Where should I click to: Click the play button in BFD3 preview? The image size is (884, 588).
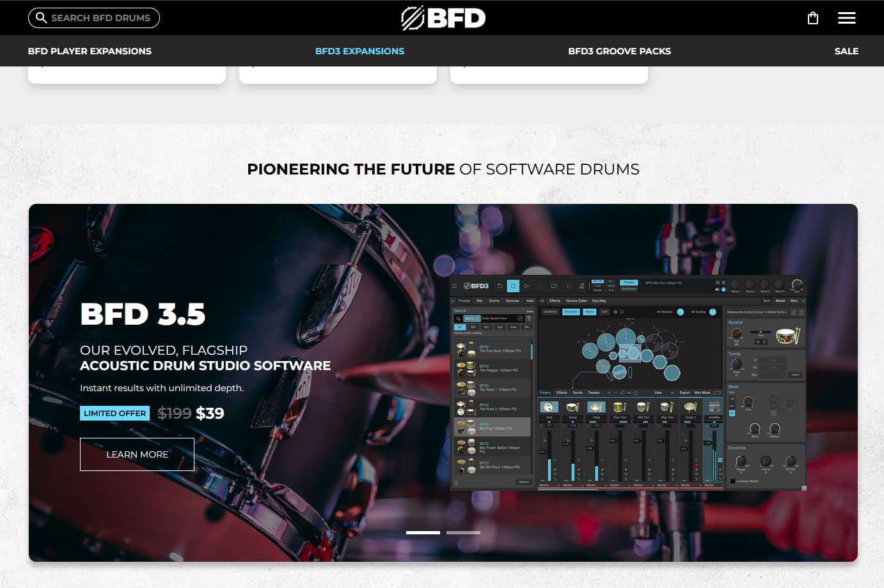[526, 286]
